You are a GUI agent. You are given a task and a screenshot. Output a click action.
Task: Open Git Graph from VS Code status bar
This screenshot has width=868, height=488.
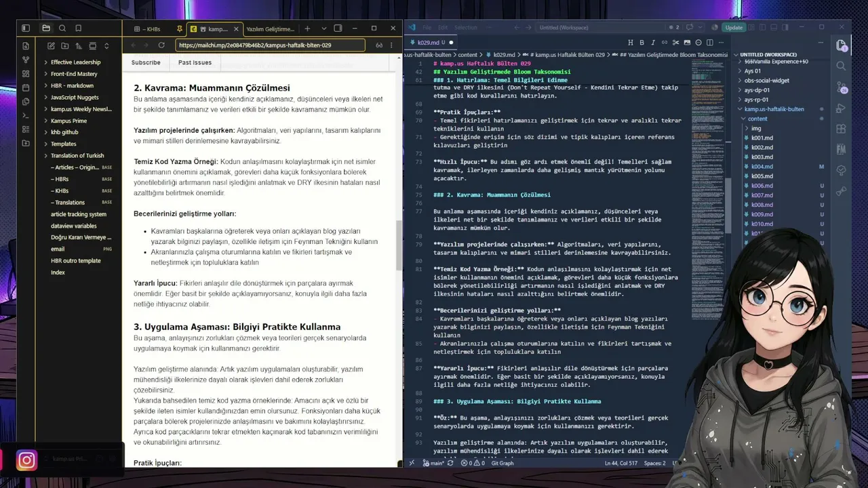[x=502, y=464]
